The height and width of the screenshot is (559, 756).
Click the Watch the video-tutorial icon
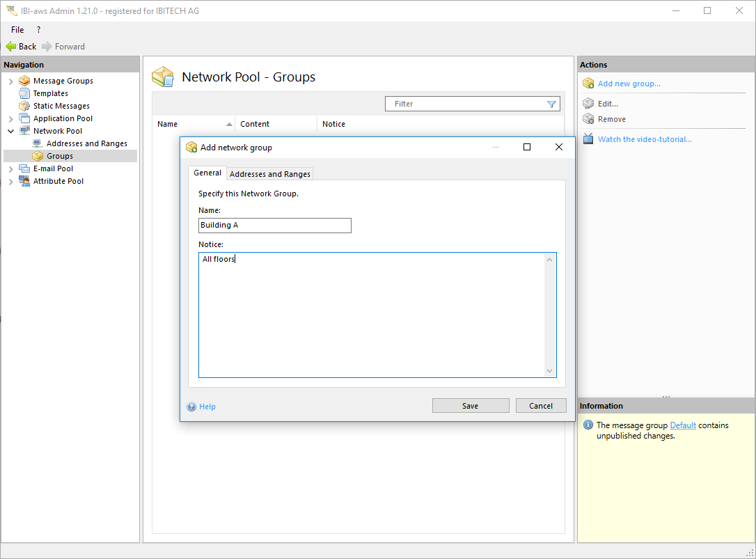point(588,139)
